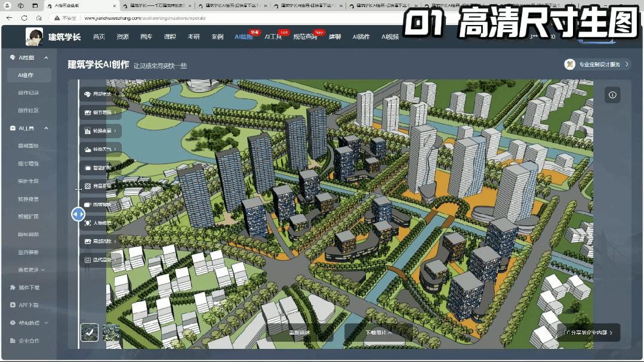The height and width of the screenshot is (362, 644).
Task: Click the browser home icon
Action: [x=39, y=18]
